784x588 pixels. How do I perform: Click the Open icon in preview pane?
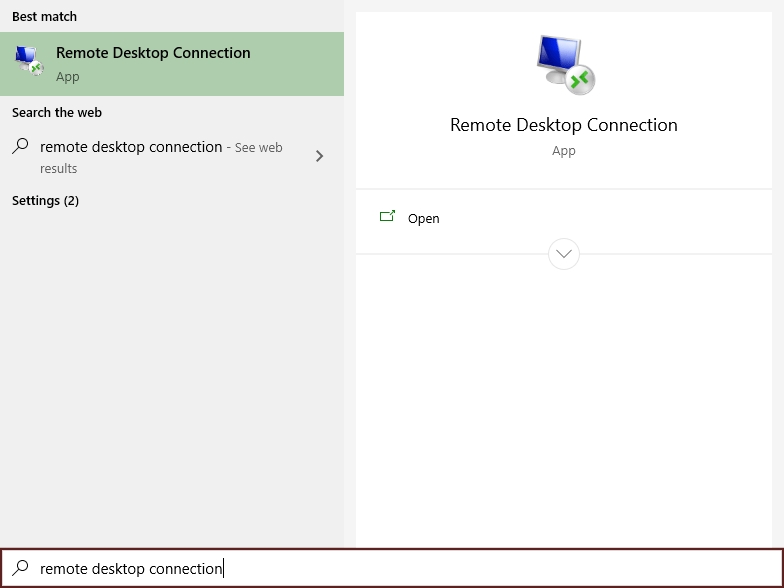point(387,217)
